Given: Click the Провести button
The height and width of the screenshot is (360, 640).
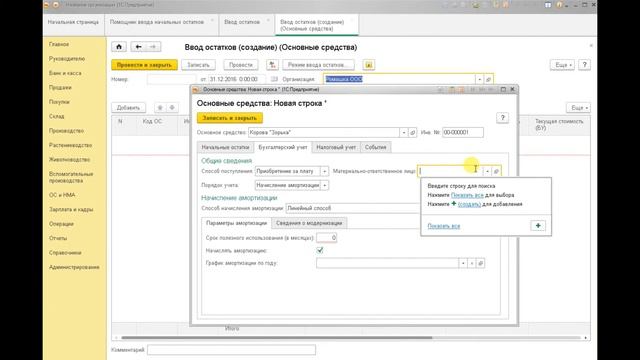Looking at the screenshot, I should click(241, 65).
